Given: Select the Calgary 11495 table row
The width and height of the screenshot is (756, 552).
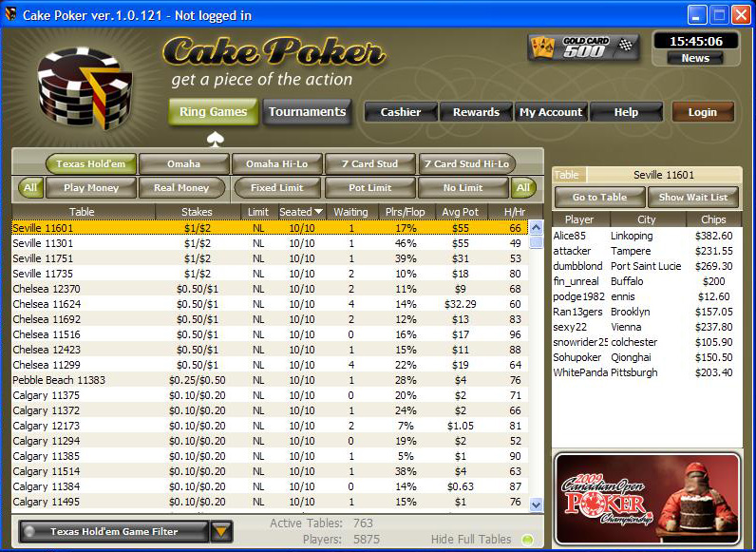Looking at the screenshot, I should click(x=270, y=502).
